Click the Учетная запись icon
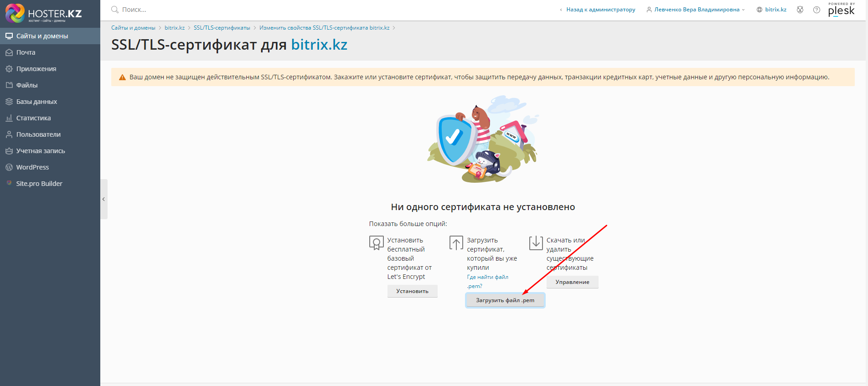 pos(9,151)
